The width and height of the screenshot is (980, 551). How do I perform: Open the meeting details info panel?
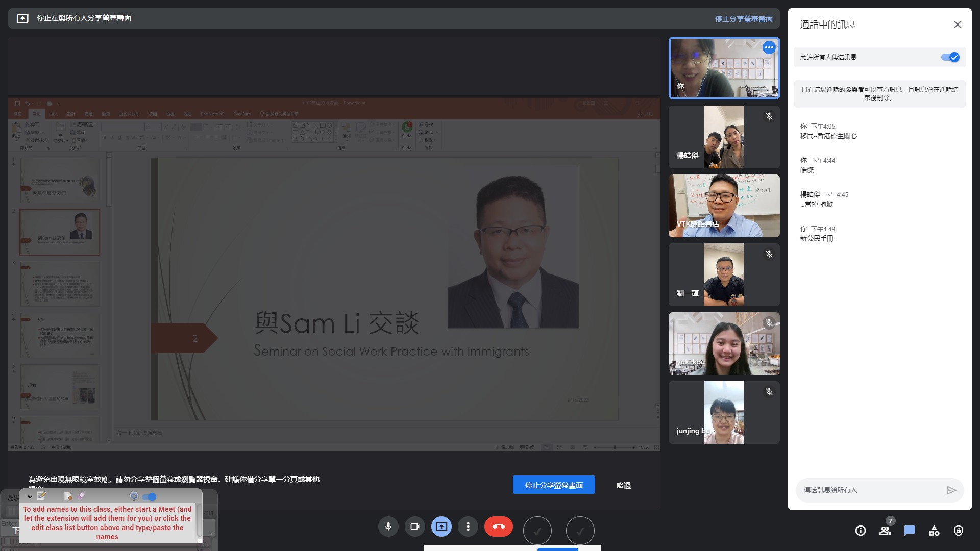[861, 531]
